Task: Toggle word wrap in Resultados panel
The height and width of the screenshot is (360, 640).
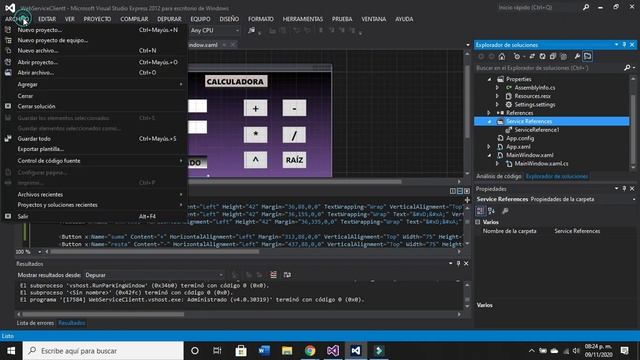Action: (x=287, y=275)
